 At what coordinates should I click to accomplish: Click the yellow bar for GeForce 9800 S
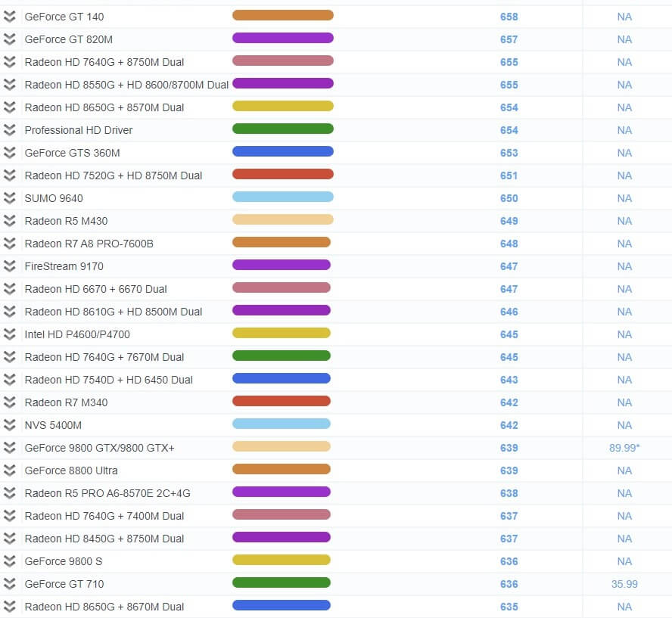coord(282,561)
